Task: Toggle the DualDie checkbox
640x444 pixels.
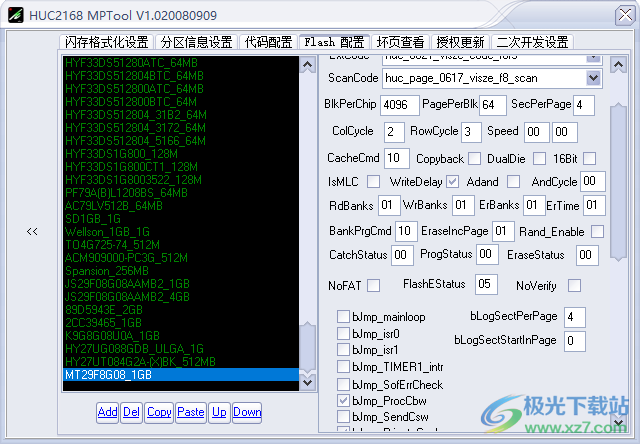Action: pos(539,158)
